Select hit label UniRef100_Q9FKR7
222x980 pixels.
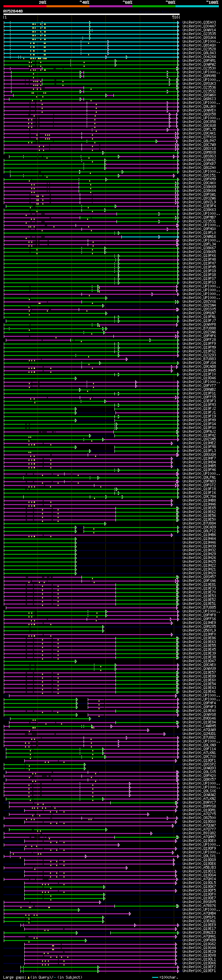tap(199, 164)
